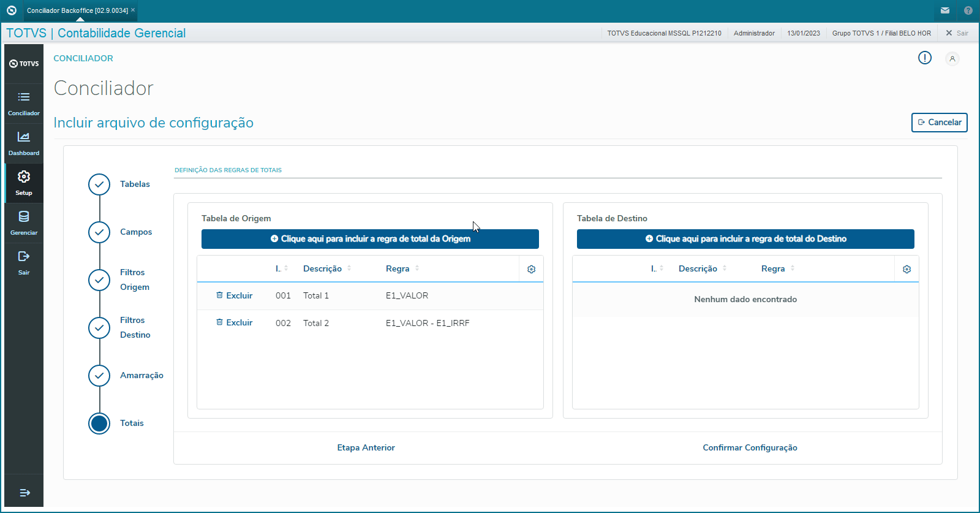Viewport: 980px width, 513px height.
Task: Sort Origem table by ID column
Action: point(282,268)
